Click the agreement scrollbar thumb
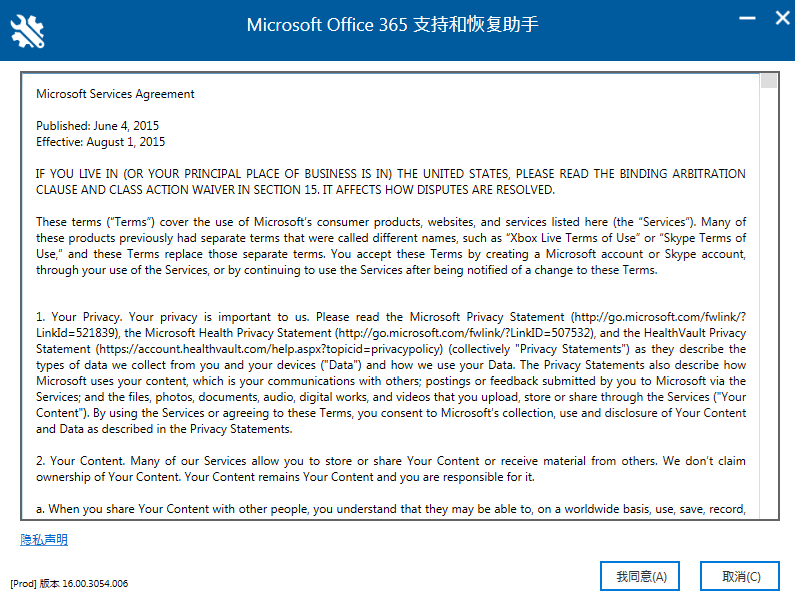This screenshot has height=597, width=795. tap(768, 81)
